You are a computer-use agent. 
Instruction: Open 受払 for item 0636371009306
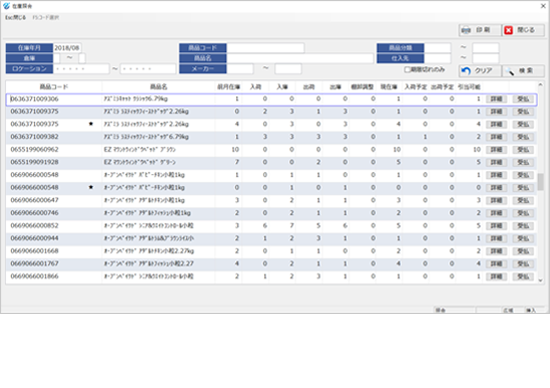[523, 99]
